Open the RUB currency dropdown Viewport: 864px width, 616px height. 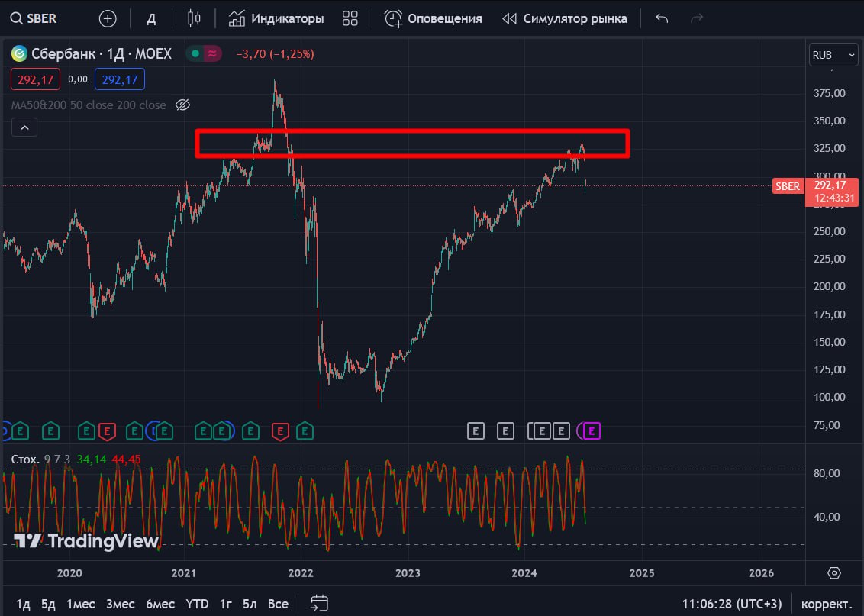pyautogui.click(x=833, y=55)
